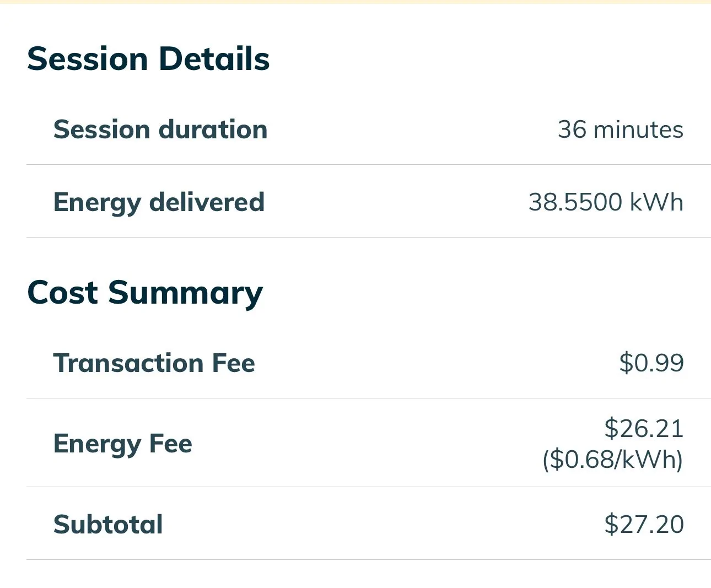Tap the Energy Fee label
Image resolution: width=711 pixels, height=588 pixels.
[x=122, y=444]
